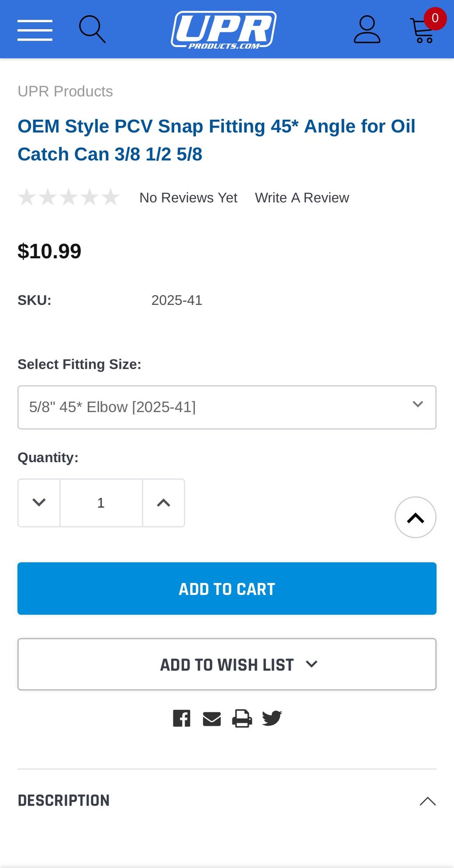Decrease quantity with down arrow
The width and height of the screenshot is (454, 868).
pyautogui.click(x=39, y=503)
